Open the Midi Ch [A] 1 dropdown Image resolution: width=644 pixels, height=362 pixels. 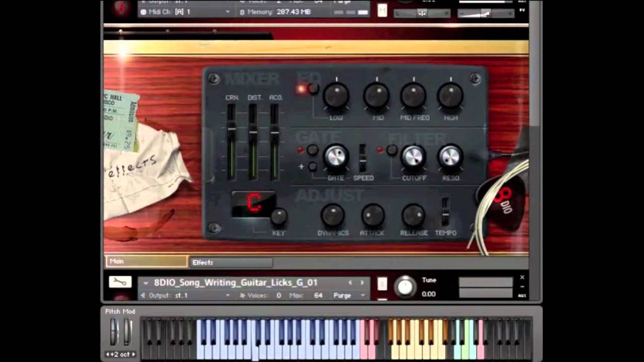pos(185,12)
